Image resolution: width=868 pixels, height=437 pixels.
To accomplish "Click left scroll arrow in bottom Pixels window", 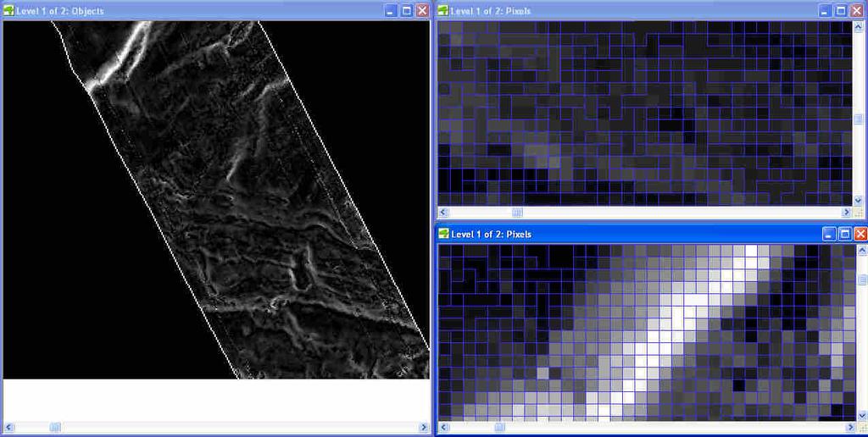I will coord(443,427).
